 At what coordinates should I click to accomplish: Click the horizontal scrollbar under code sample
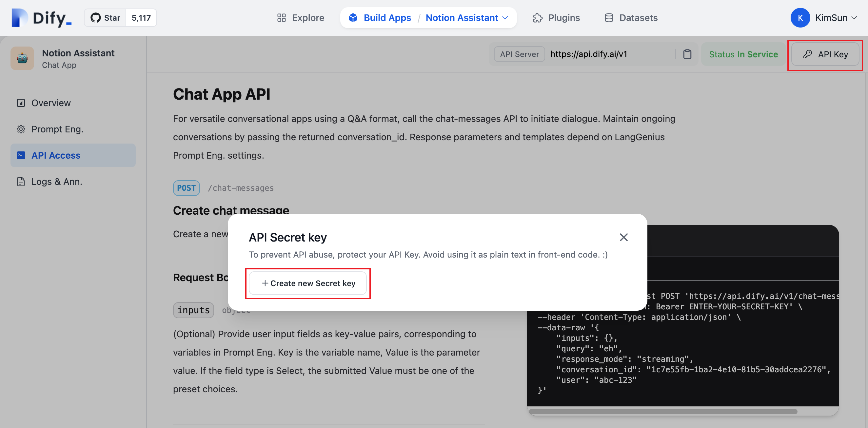[663, 412]
